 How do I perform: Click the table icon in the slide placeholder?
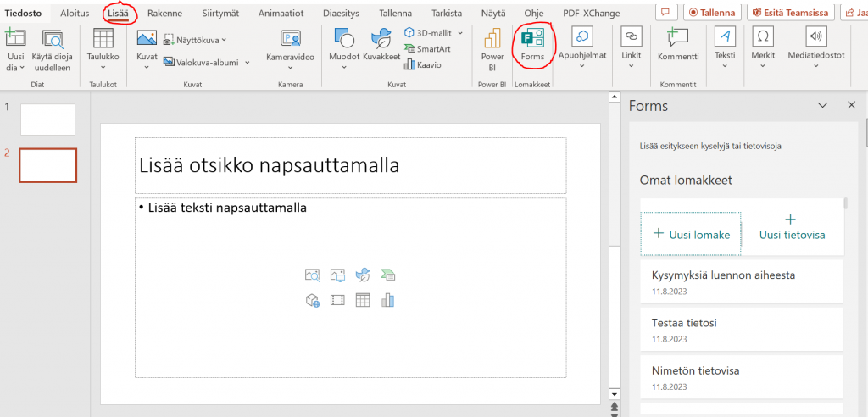[363, 300]
